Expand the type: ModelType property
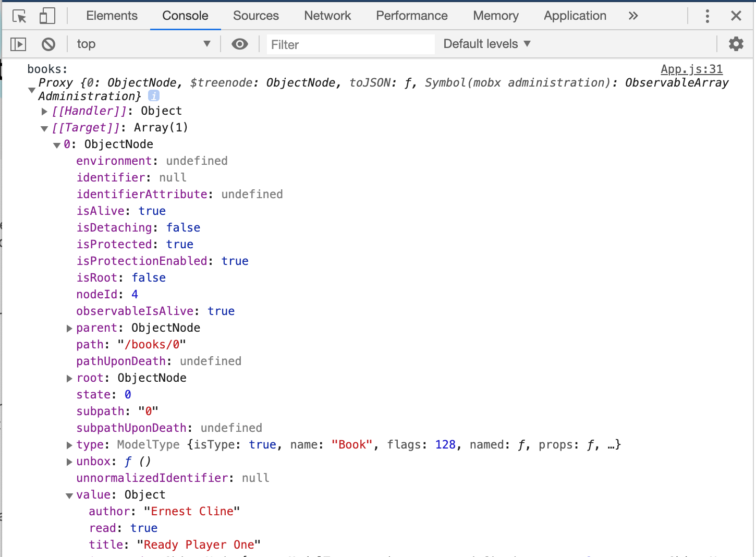Viewport: 756px width, 557px height. [69, 445]
